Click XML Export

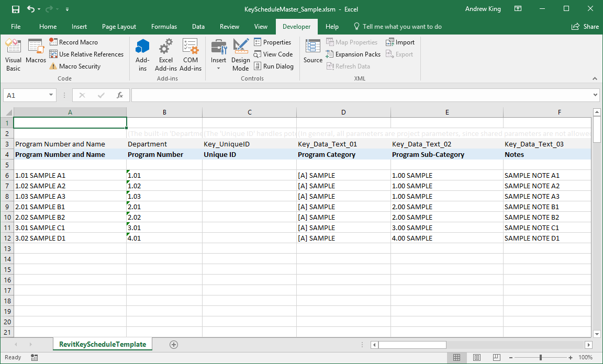click(399, 54)
